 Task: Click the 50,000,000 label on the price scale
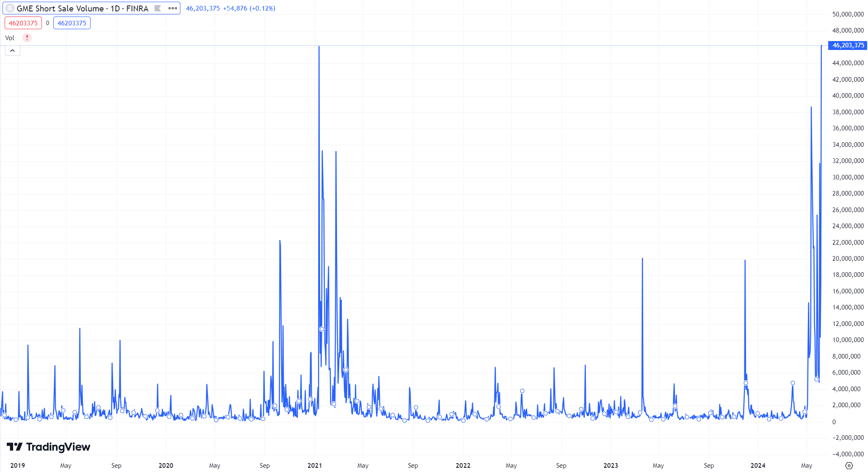848,14
